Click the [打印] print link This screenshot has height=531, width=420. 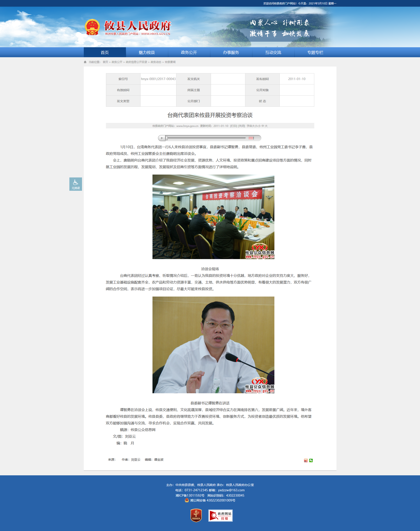click(x=233, y=126)
